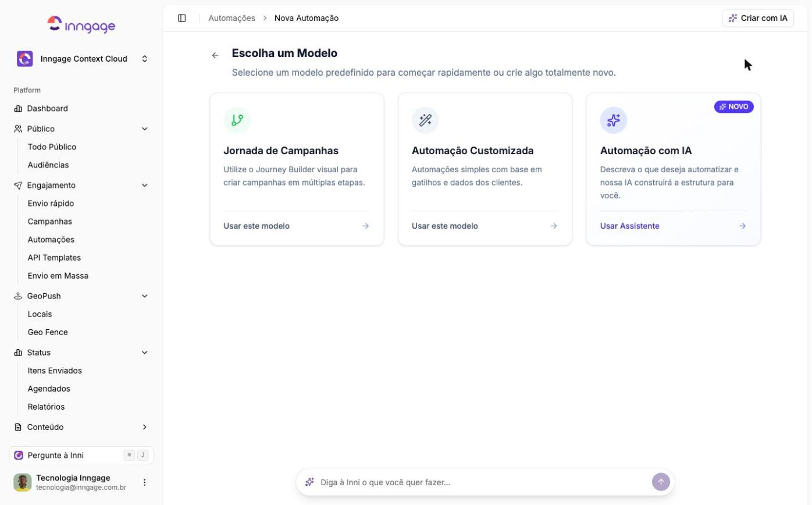Open API Templates

click(55, 257)
